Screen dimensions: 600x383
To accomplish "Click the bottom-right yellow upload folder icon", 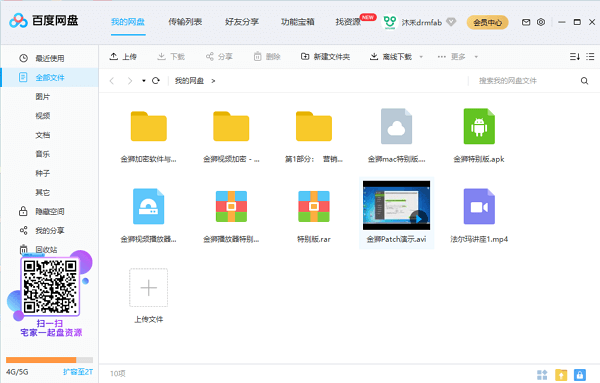I will coord(561,374).
